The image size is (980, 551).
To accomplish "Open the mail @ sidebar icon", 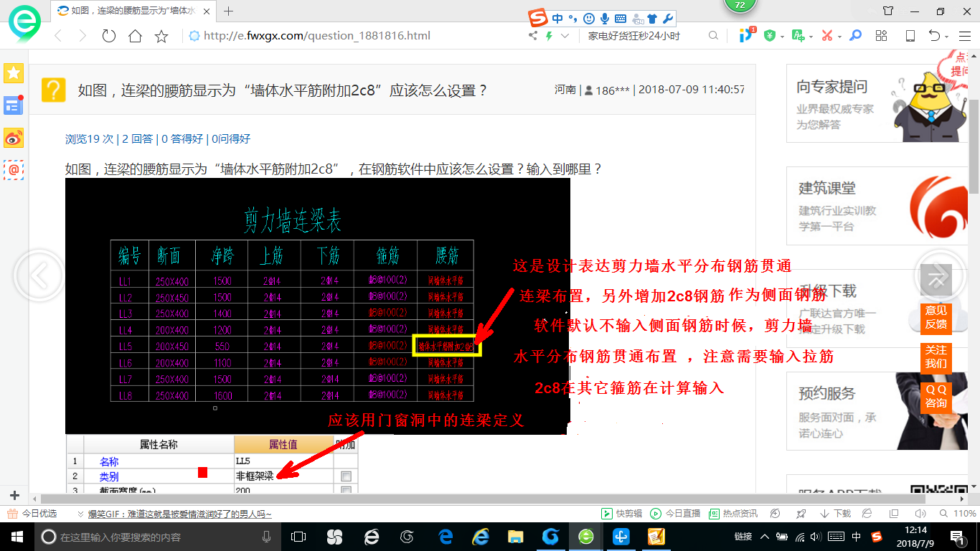I will pyautogui.click(x=14, y=170).
